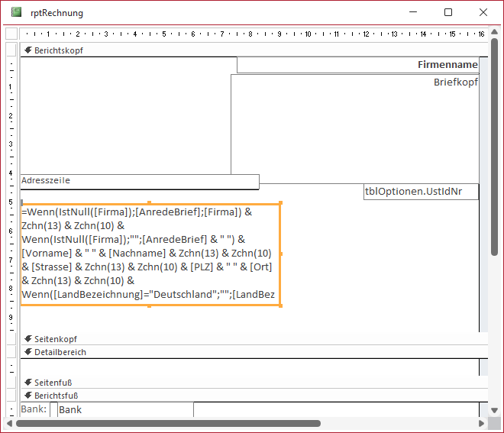The image size is (504, 433).
Task: Click the rptRechnung report icon in title bar
Action: click(x=16, y=12)
